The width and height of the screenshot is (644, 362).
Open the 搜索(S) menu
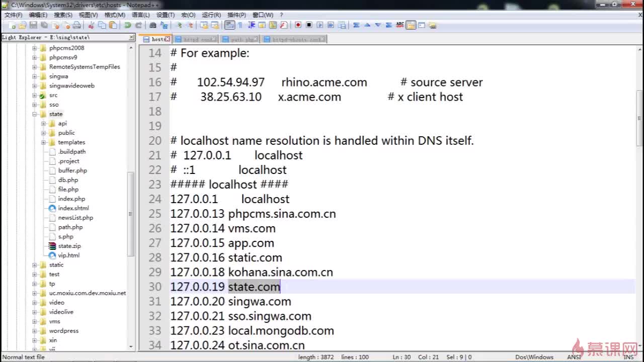[63, 15]
